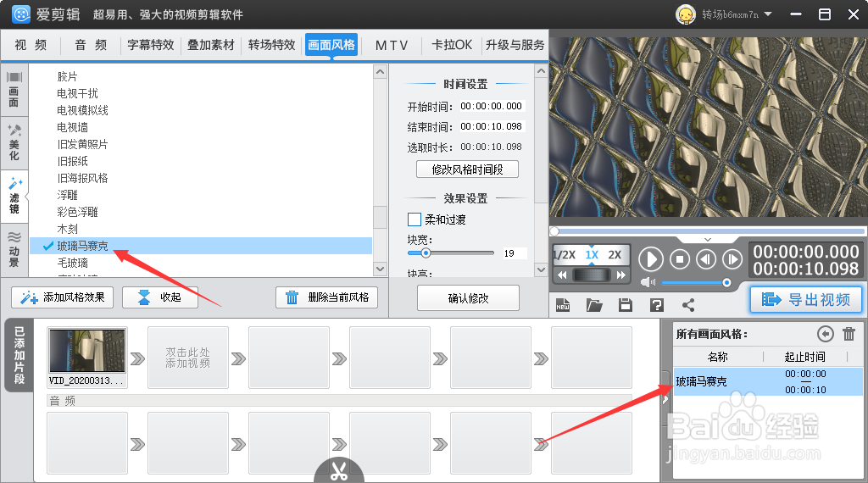
Task: Set playback speed to 1X
Action: pyautogui.click(x=592, y=254)
